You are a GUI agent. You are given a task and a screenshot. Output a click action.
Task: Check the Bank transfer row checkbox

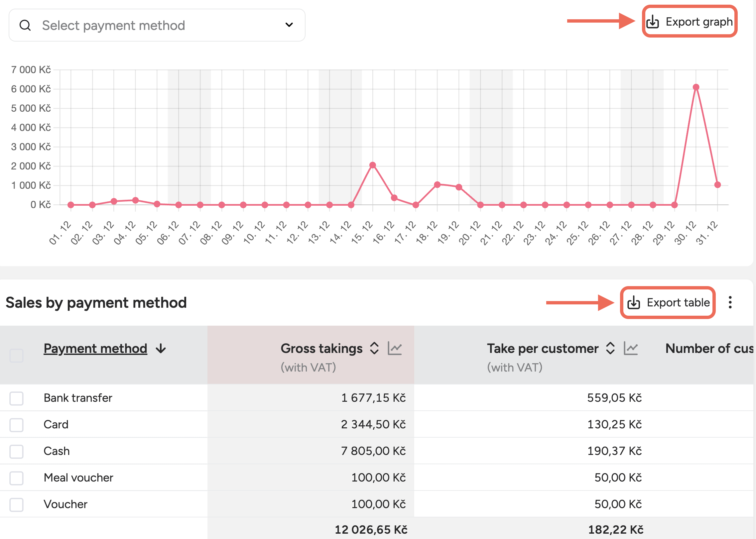16,398
